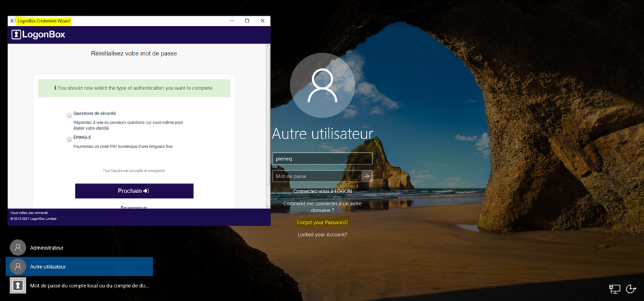Click the Administrateur avatar icon
The image size is (644, 301).
pyautogui.click(x=18, y=248)
